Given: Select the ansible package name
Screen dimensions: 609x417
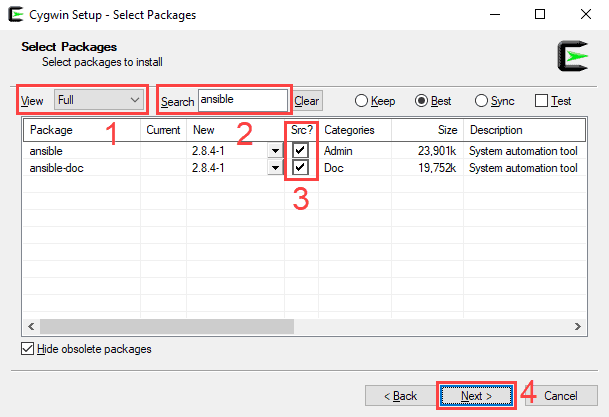Looking at the screenshot, I should click(x=46, y=151).
